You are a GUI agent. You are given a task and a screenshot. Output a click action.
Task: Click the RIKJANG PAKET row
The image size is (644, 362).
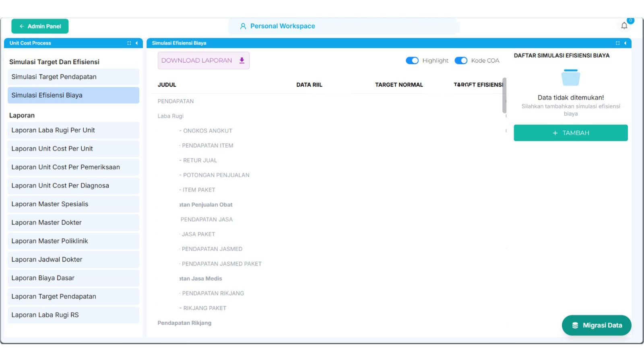click(x=328, y=308)
